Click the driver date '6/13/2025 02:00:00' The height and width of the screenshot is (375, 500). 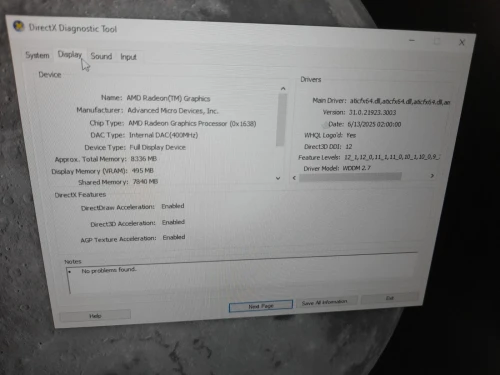click(x=374, y=124)
